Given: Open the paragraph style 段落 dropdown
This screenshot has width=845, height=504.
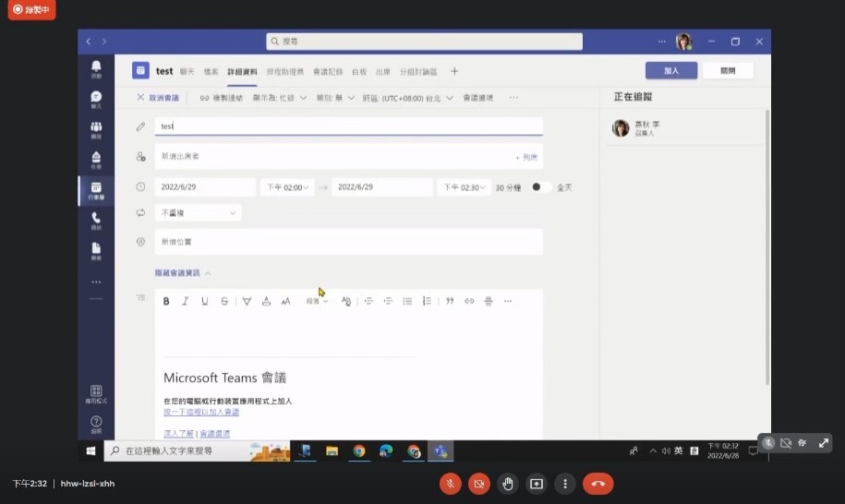Looking at the screenshot, I should (317, 301).
